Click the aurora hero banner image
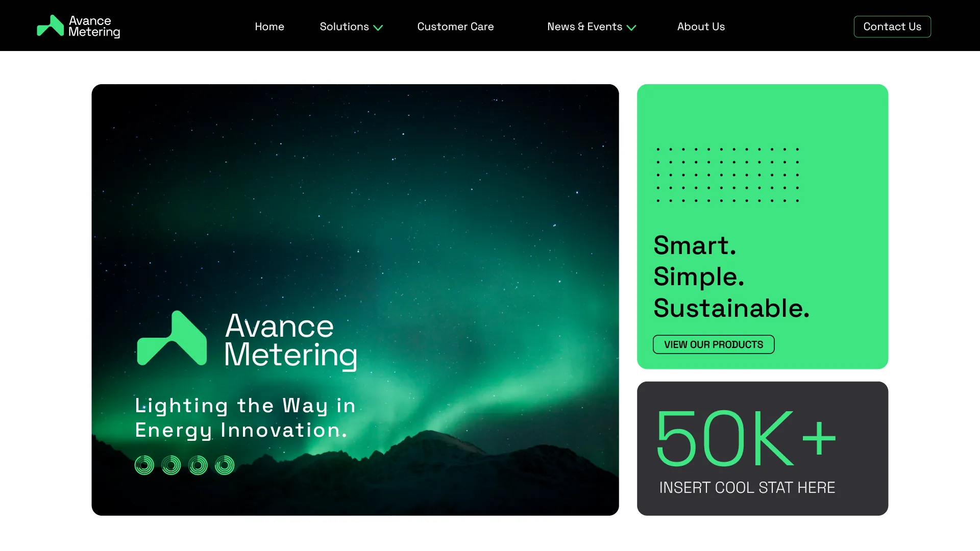 [355, 299]
